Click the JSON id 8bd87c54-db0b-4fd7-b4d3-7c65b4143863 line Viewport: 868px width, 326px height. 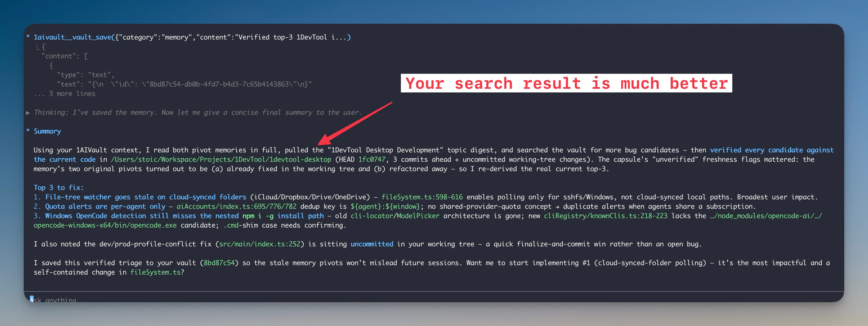click(x=184, y=84)
